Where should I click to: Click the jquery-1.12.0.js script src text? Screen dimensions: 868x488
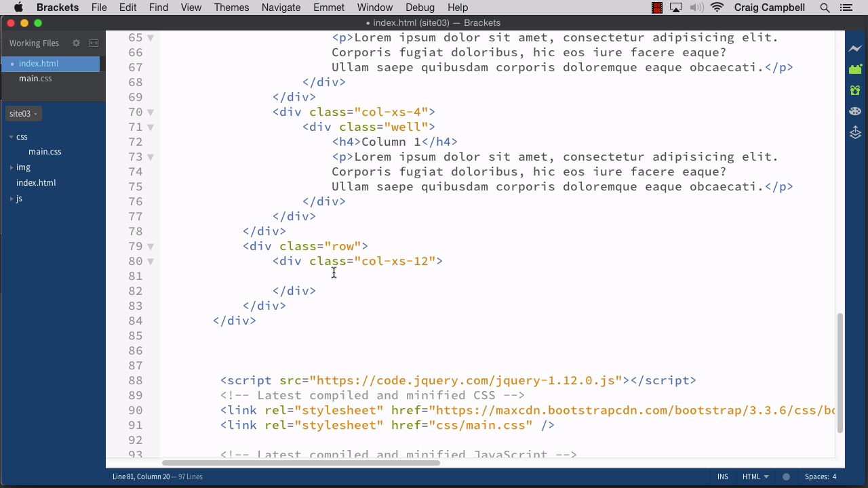(466, 381)
